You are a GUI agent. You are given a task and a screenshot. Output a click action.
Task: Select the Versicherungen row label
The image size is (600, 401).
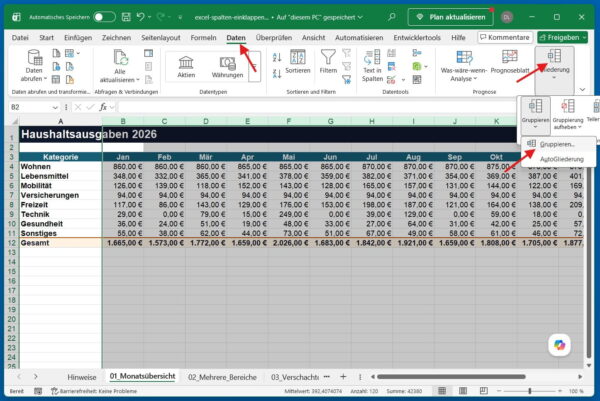coord(60,195)
